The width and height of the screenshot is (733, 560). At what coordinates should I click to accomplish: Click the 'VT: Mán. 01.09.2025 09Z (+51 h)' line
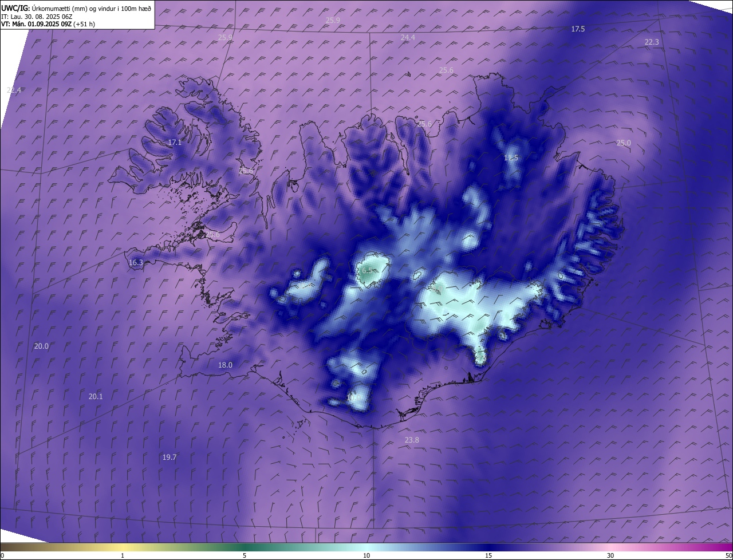tap(48, 24)
